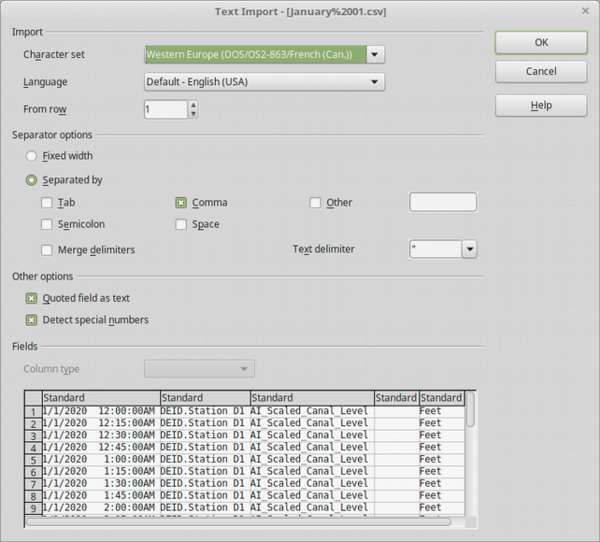Screen dimensions: 600x542
Task: Click the Other separator text field
Action: click(443, 203)
